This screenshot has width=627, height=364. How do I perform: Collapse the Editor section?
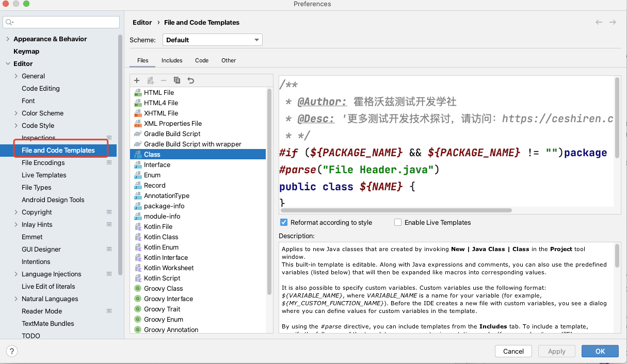click(x=8, y=63)
